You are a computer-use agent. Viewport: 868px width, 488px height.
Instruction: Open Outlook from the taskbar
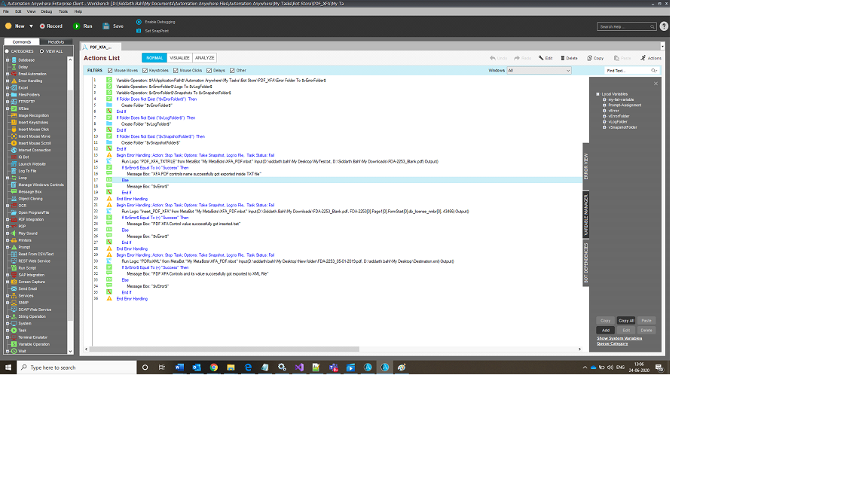pyautogui.click(x=197, y=368)
